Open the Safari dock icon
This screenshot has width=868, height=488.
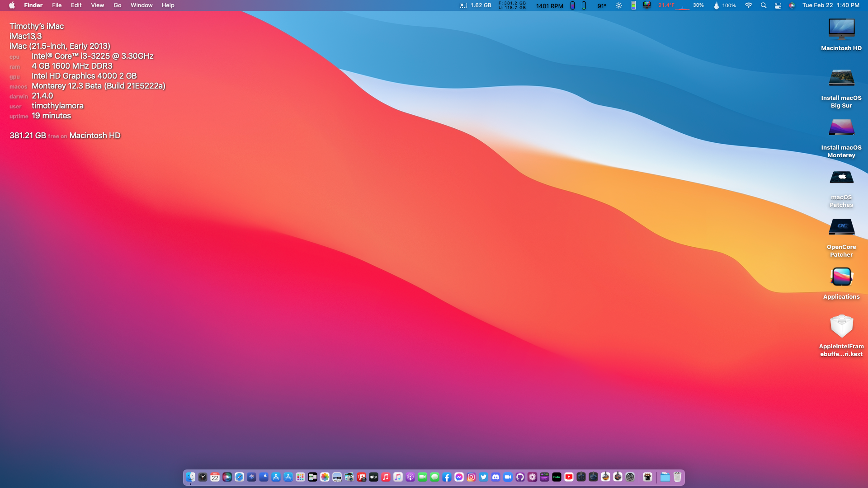click(x=239, y=477)
